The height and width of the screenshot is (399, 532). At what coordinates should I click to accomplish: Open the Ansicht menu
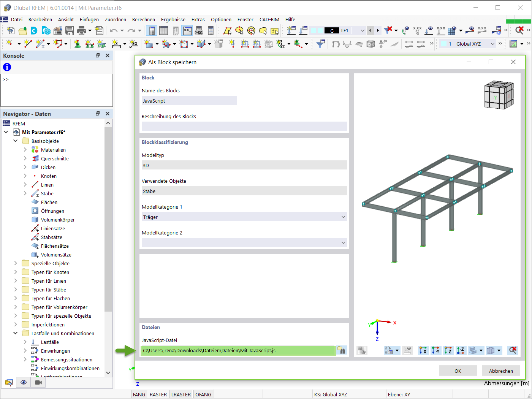[66, 19]
